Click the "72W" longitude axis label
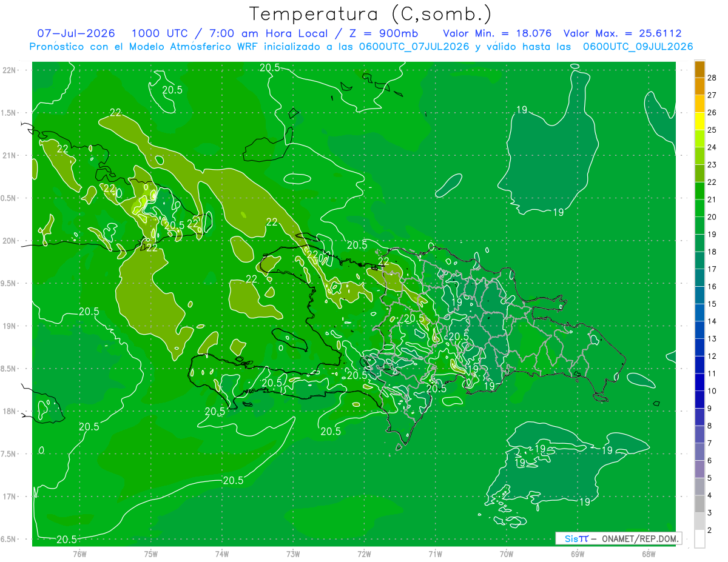 tap(364, 554)
